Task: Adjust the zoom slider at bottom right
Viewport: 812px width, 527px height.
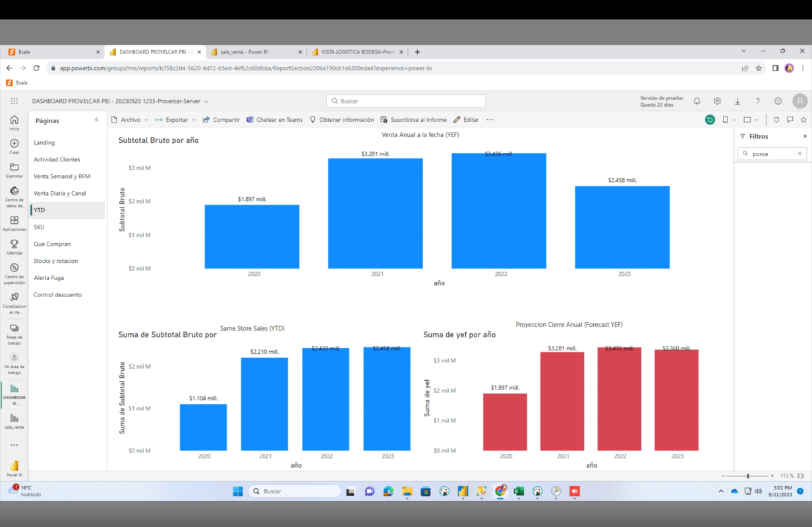Action: (747, 476)
